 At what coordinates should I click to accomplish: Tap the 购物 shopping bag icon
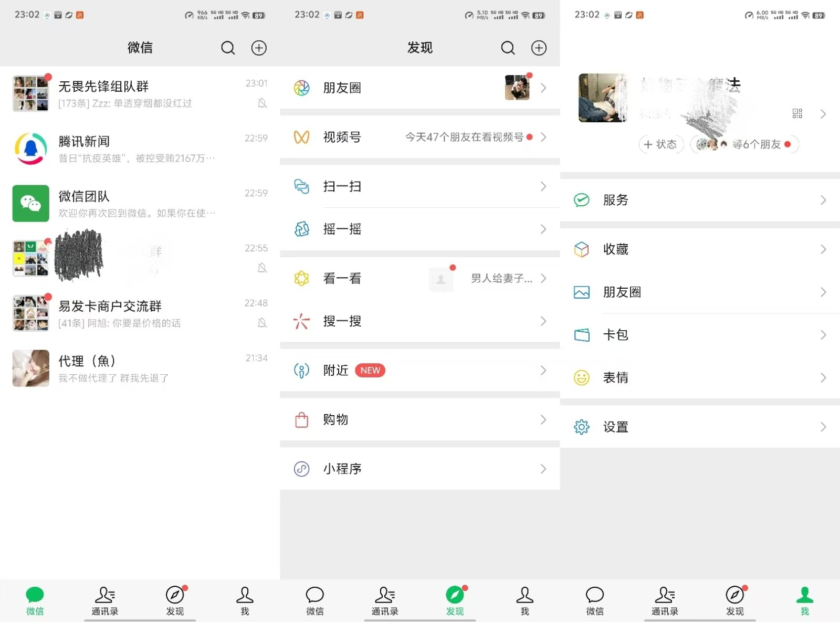pos(301,419)
